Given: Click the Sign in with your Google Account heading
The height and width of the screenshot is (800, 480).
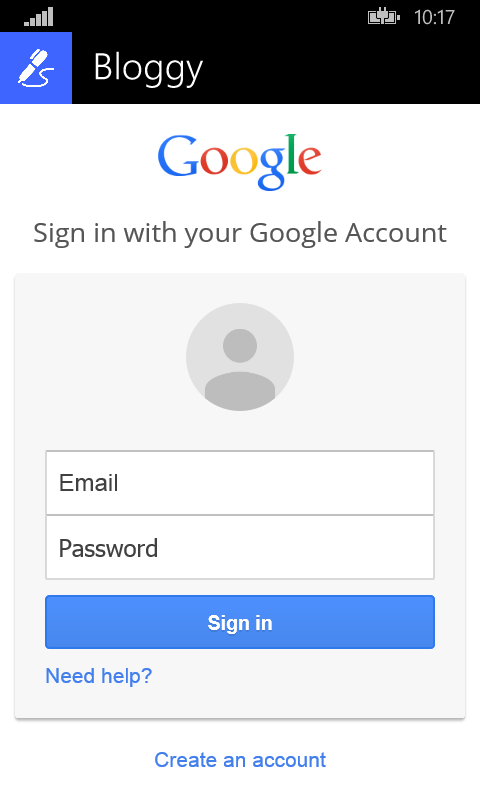Looking at the screenshot, I should 240,234.
